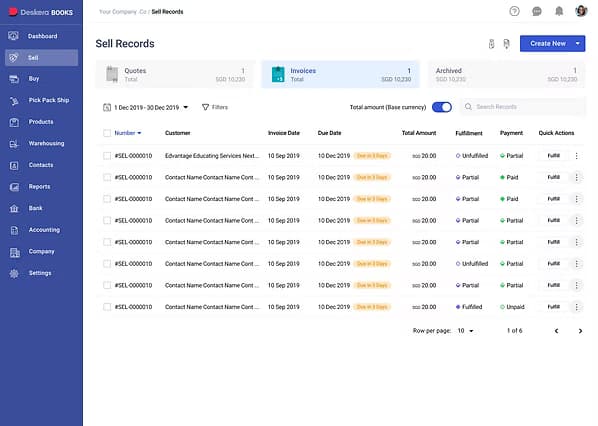Click the user profile avatar
This screenshot has height=426, width=598.
coord(581,11)
